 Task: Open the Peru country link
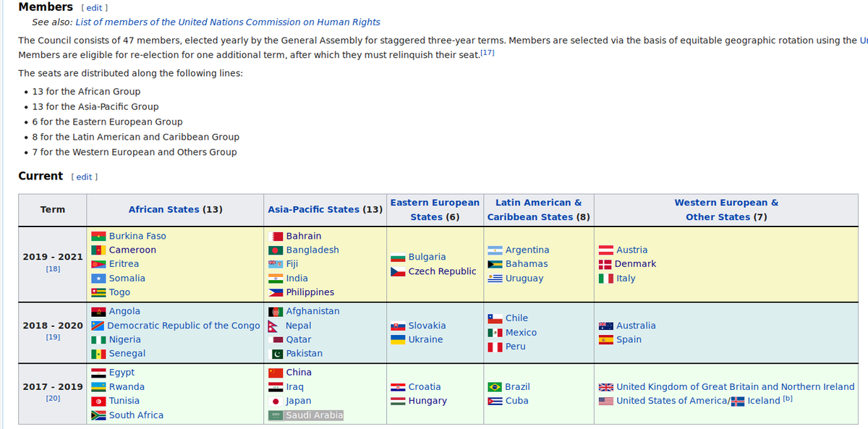pyautogui.click(x=516, y=347)
